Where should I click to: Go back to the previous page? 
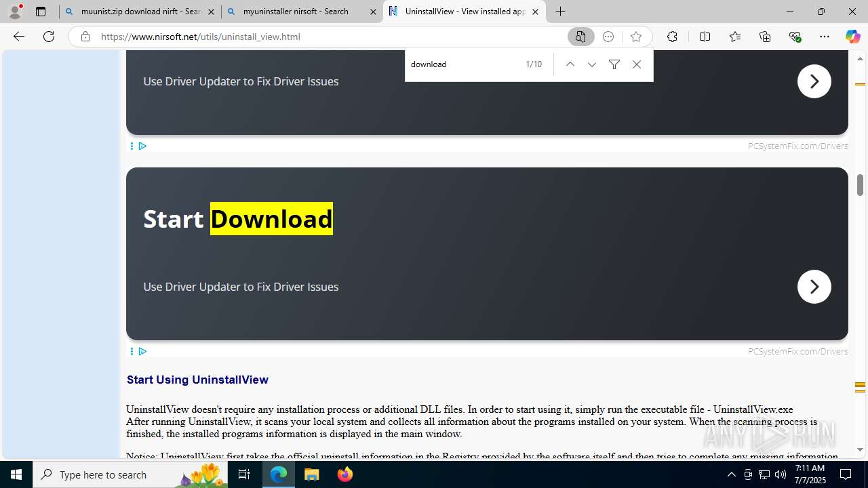click(x=19, y=37)
